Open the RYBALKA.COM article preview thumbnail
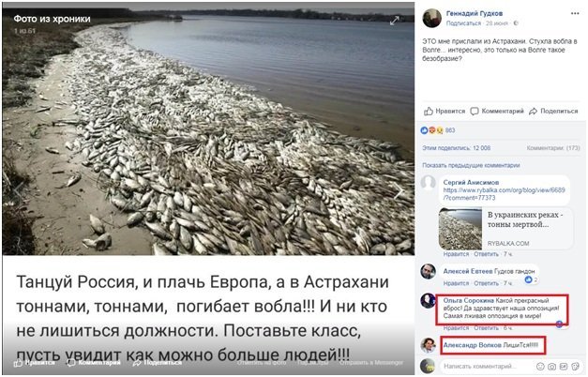This screenshot has height=377, width=588. 460,229
